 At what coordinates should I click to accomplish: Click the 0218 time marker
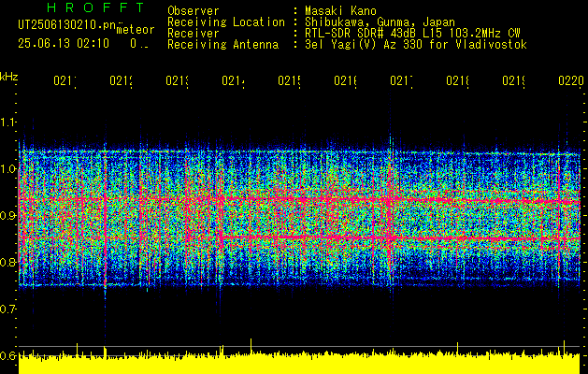pos(457,80)
